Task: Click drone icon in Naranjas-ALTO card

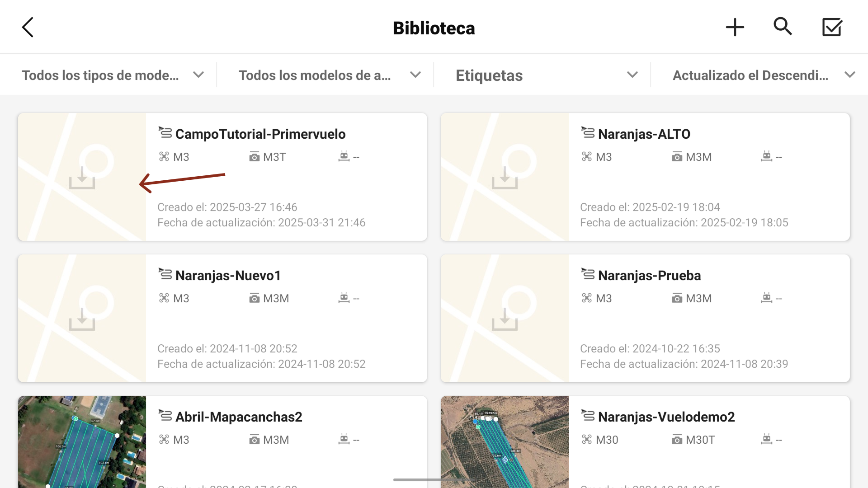Action: click(x=586, y=157)
